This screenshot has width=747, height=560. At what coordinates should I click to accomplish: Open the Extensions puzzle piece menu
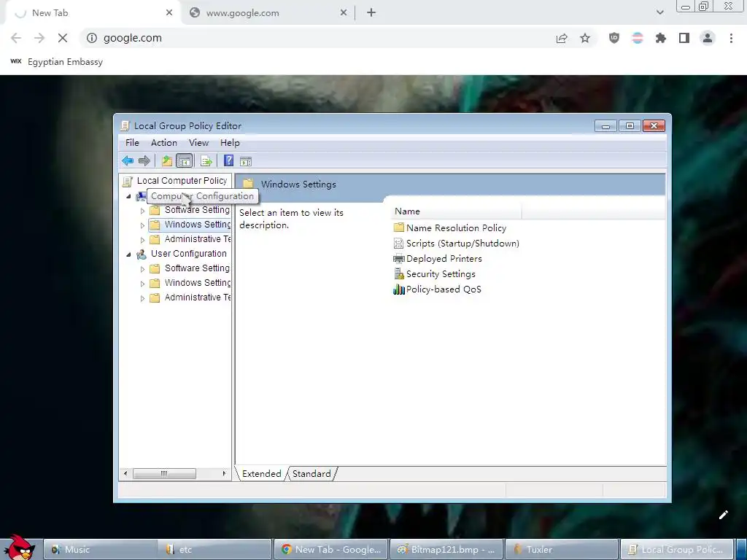[661, 38]
